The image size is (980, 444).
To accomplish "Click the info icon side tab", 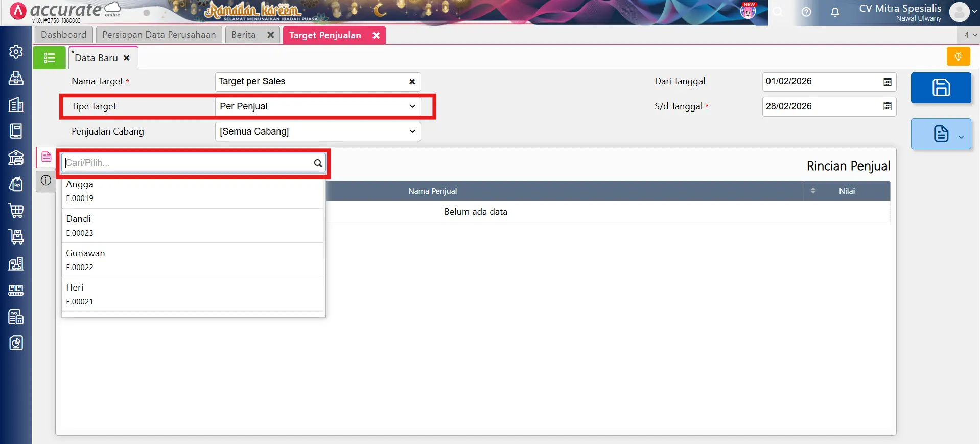I will pos(46,181).
